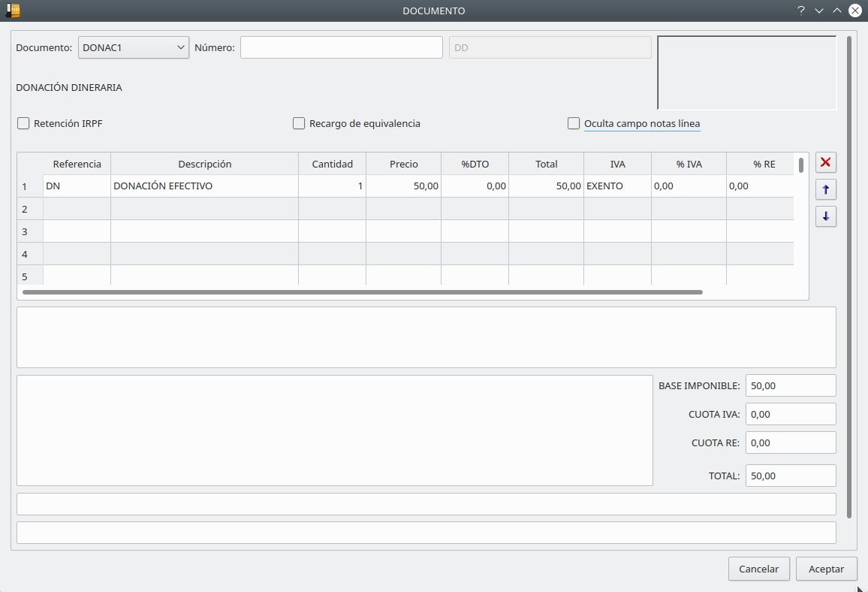Click the Total column header
Image resolution: width=868 pixels, height=592 pixels.
(547, 164)
